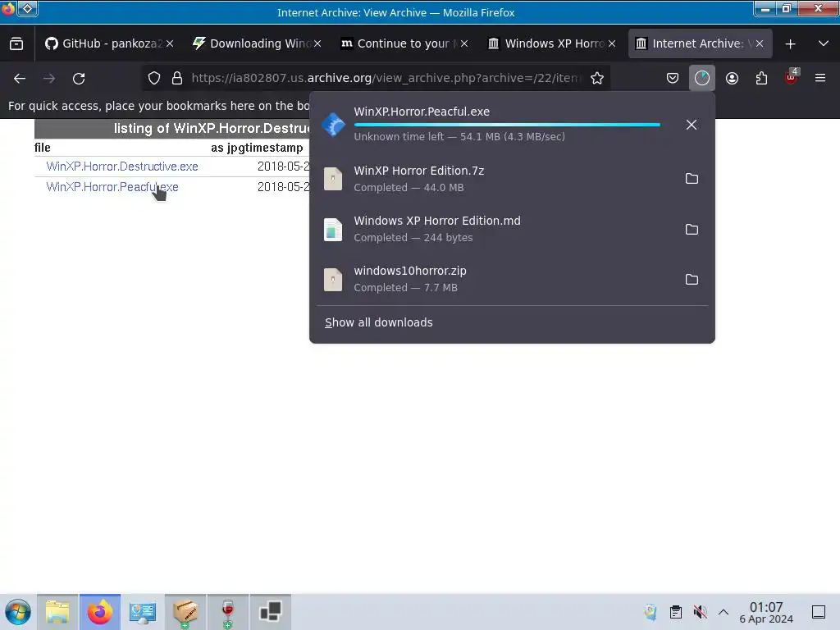Open the clock showing 01:07
Screen dimensions: 840x630
point(766,612)
